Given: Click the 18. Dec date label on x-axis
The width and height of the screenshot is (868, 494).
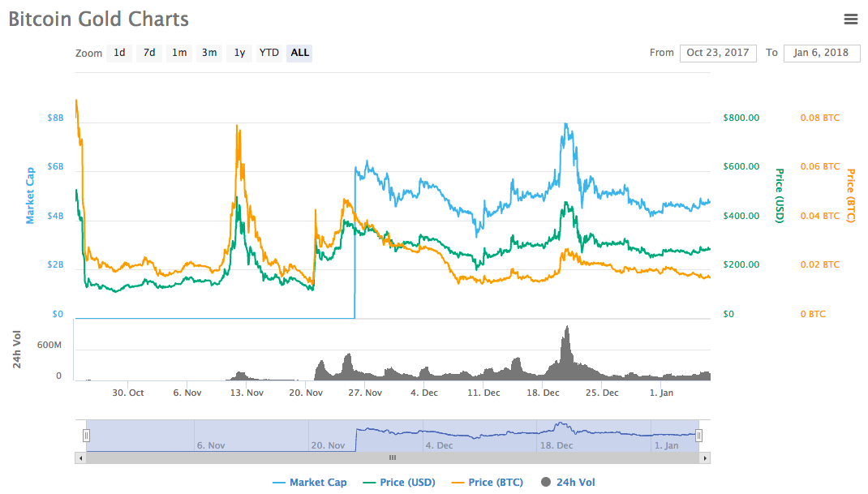Looking at the screenshot, I should coord(543,393).
